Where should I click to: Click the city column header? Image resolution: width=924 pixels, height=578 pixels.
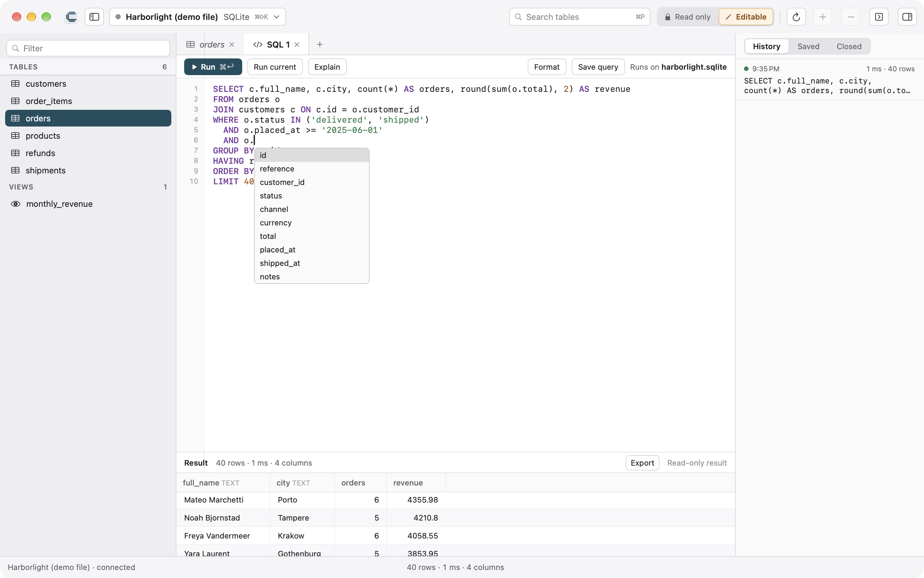(x=302, y=483)
